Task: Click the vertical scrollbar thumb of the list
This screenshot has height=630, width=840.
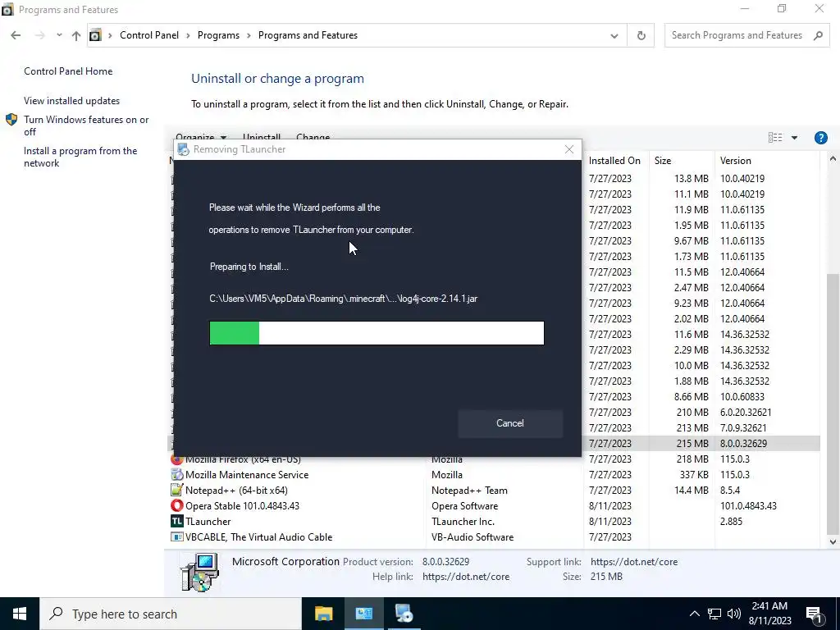Action: pos(833,403)
